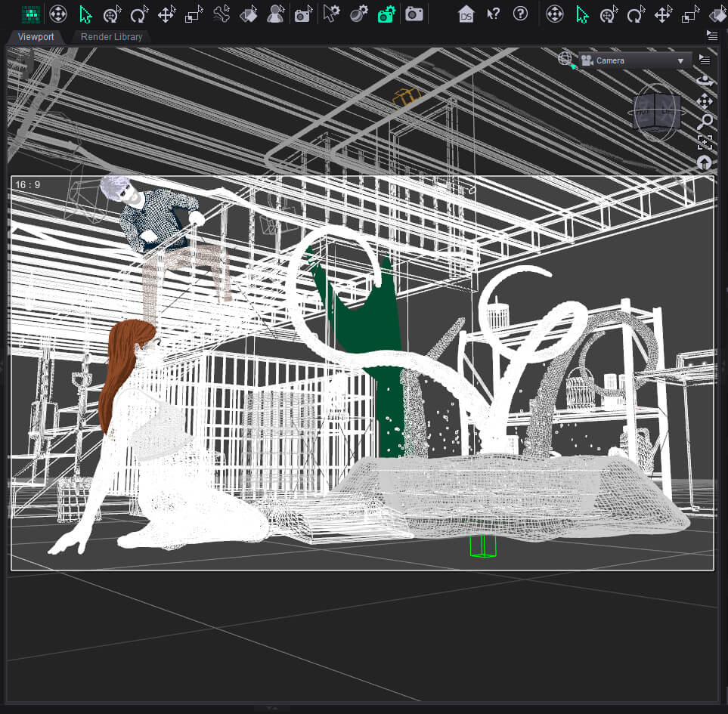Open the teal Render Settings camera-gear icon

386,15
